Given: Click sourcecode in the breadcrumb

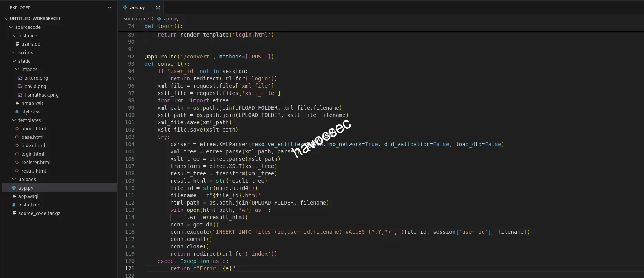Looking at the screenshot, I should pyautogui.click(x=136, y=18).
